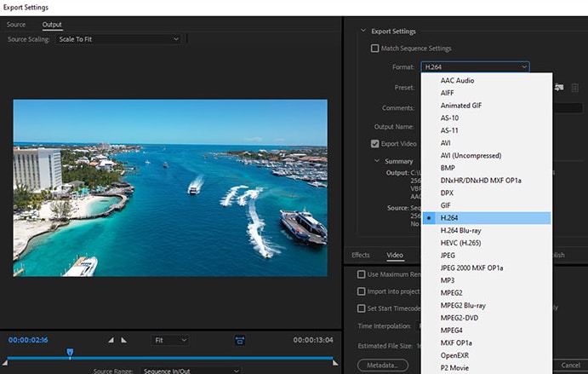Viewport: 588px width, 374px height.
Task: Set In point triangle icon
Action: (111, 340)
